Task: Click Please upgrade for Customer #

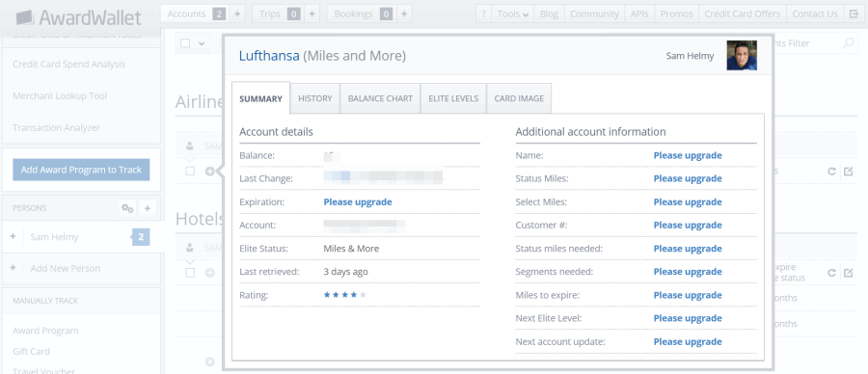Action: pos(688,226)
